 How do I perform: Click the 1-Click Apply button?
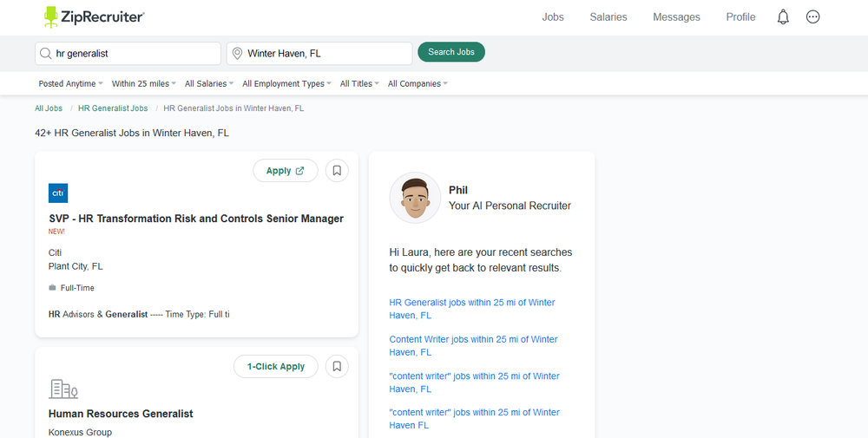(276, 366)
